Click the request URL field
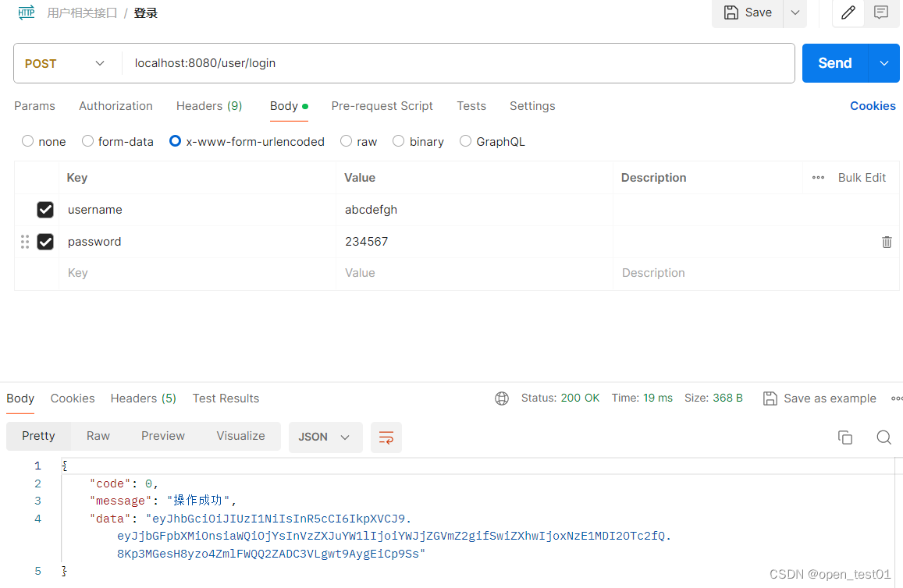Image resolution: width=903 pixels, height=588 pixels. click(x=458, y=63)
